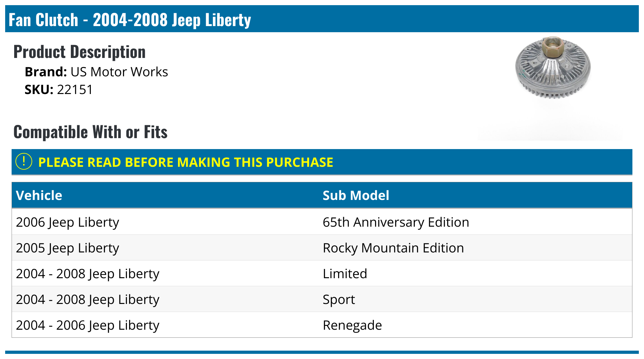Click the Sub Model column header
This screenshot has width=644, height=359.
(x=356, y=195)
